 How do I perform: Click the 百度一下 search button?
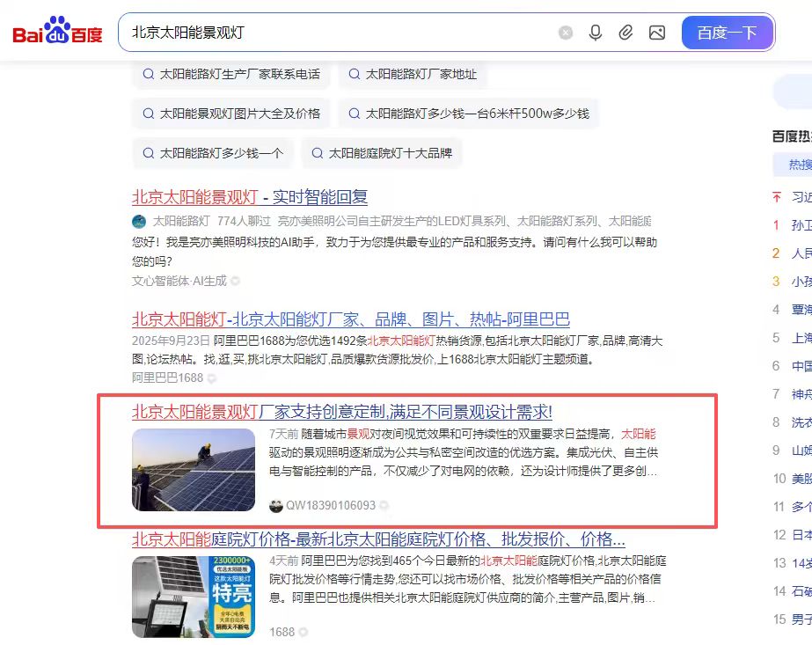coord(727,33)
